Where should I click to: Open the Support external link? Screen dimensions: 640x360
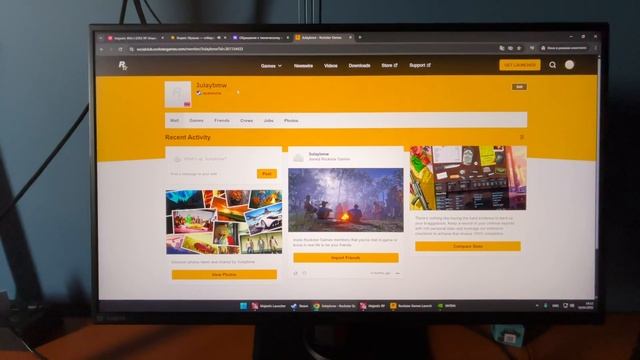click(x=420, y=65)
